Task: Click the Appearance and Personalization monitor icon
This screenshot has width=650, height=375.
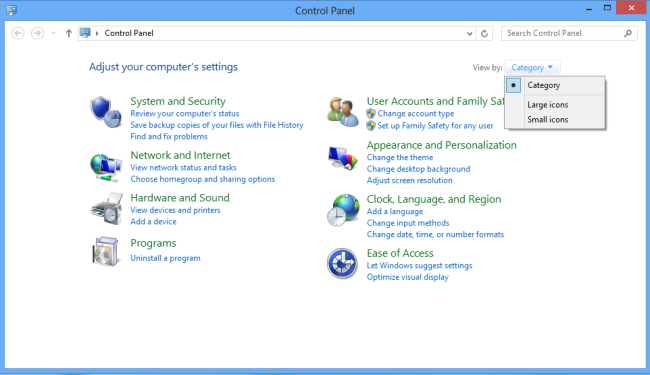Action: tap(343, 158)
